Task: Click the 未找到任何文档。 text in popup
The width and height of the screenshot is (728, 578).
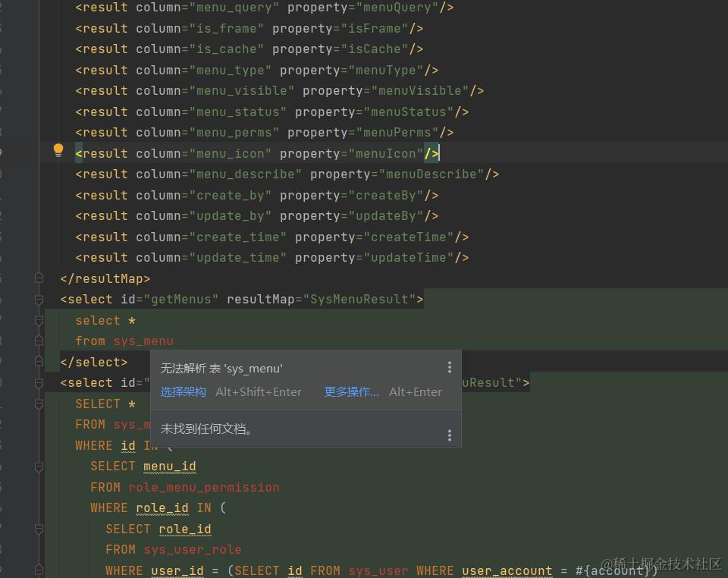Action: click(206, 429)
